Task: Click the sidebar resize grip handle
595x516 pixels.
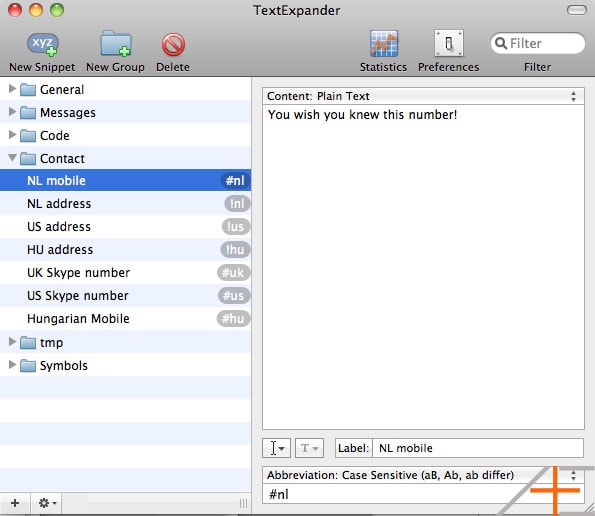Action: tap(243, 503)
